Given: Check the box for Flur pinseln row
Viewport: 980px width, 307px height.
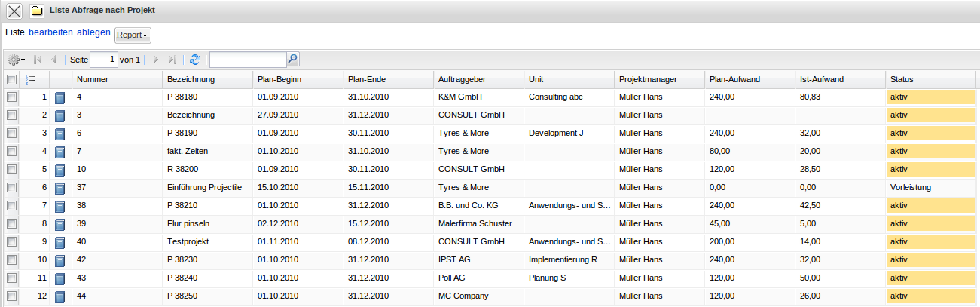Looking at the screenshot, I should (11, 224).
